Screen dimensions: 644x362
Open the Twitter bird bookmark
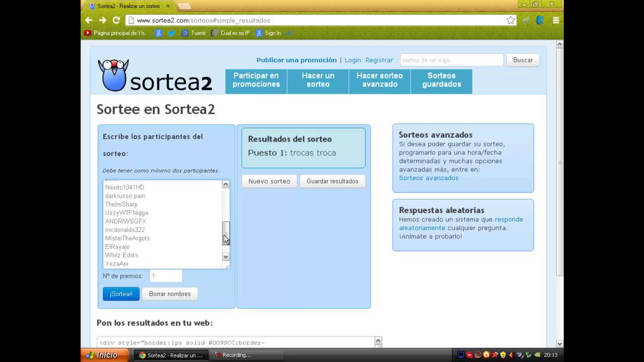click(x=172, y=33)
